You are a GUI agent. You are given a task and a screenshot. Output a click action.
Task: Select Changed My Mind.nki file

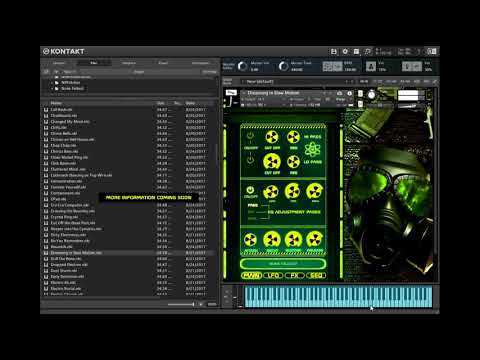point(129,122)
